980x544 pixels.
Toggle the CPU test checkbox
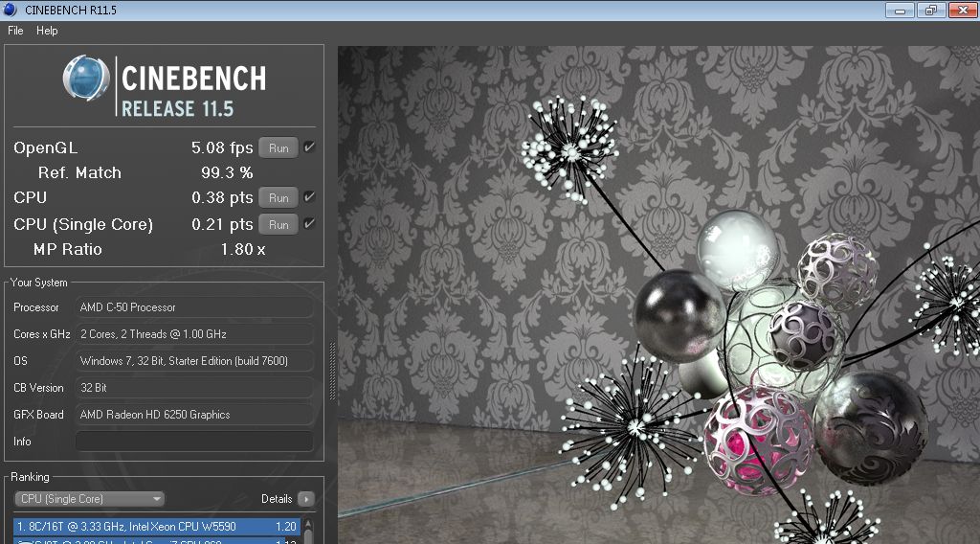[x=309, y=197]
